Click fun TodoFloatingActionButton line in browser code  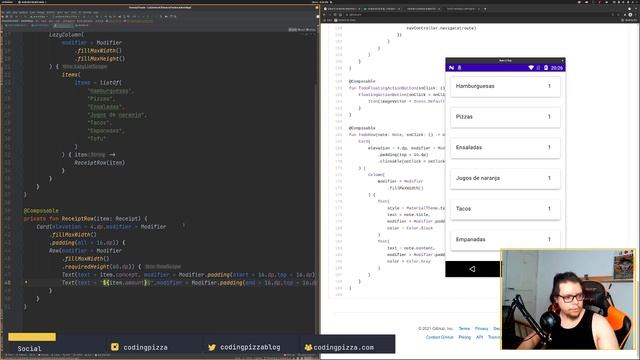(397, 88)
